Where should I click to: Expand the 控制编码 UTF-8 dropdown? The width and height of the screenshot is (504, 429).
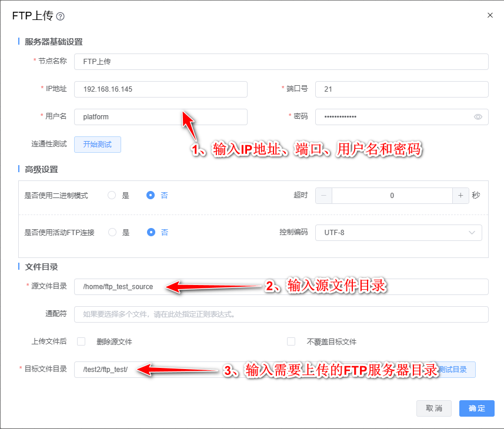pyautogui.click(x=399, y=233)
